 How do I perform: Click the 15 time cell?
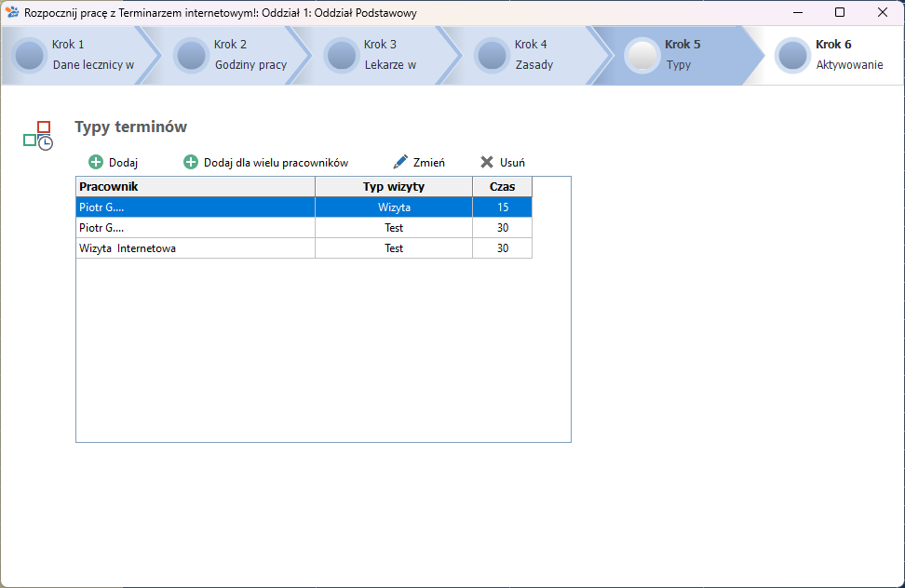[502, 207]
